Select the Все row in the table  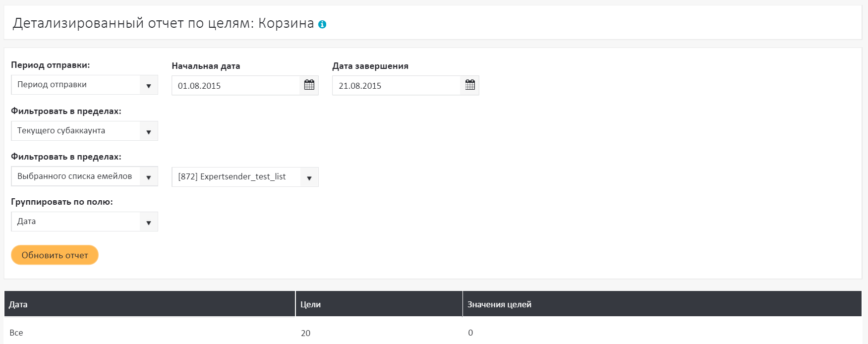(16, 333)
